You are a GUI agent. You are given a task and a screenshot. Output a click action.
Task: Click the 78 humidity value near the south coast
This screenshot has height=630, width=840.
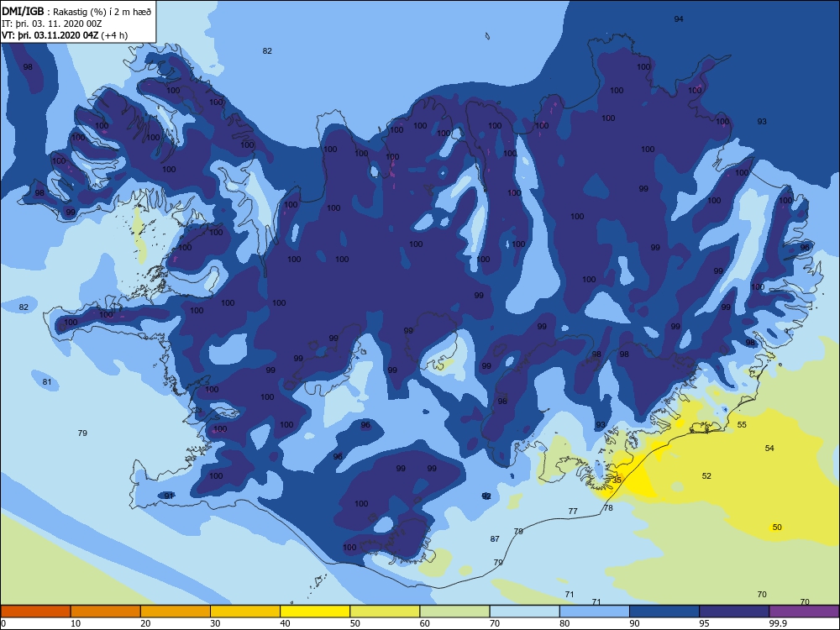(x=608, y=508)
